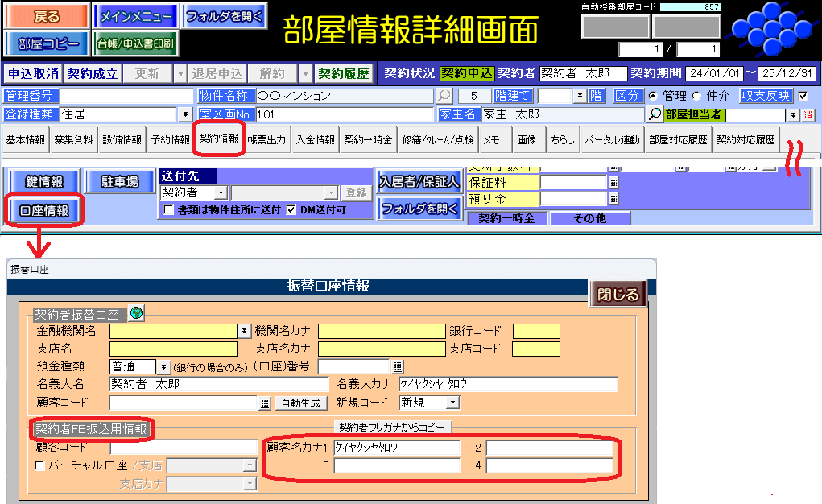Click the 名義人名 input field

(x=217, y=384)
